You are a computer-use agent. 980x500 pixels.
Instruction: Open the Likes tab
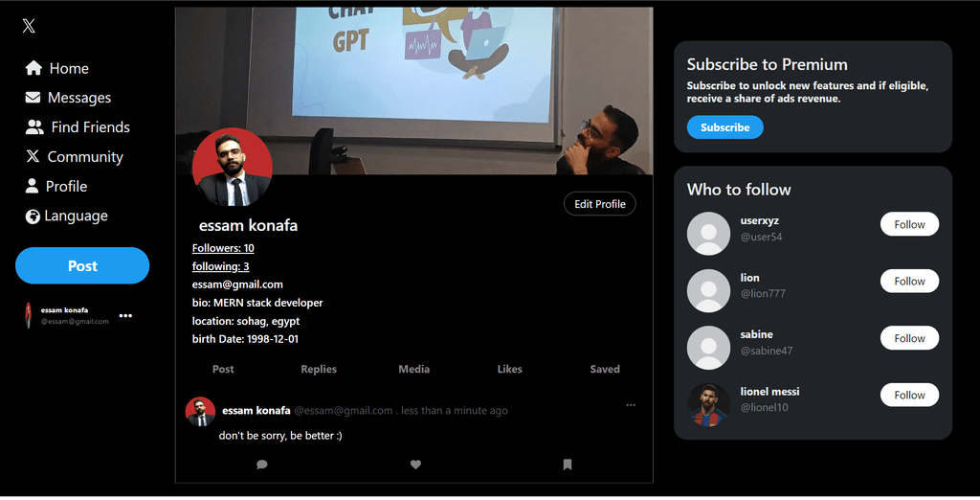point(509,369)
